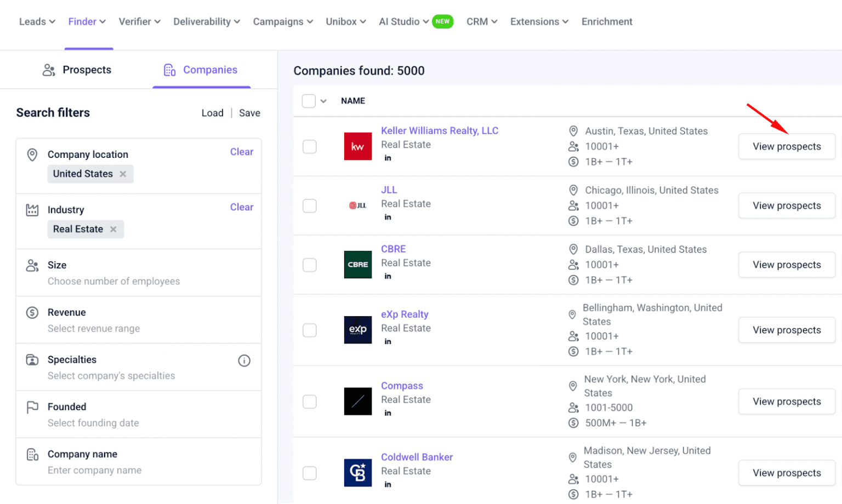842x504 pixels.
Task: Expand the Campaigns menu
Action: click(283, 22)
